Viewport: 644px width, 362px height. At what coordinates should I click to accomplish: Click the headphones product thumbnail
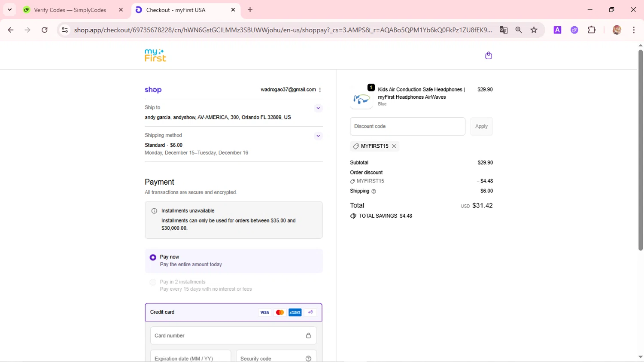click(361, 98)
